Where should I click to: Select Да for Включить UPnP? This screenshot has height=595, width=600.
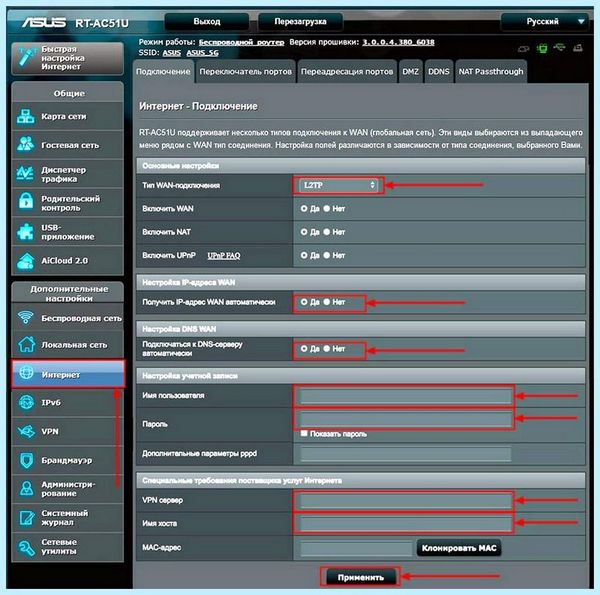tap(304, 255)
